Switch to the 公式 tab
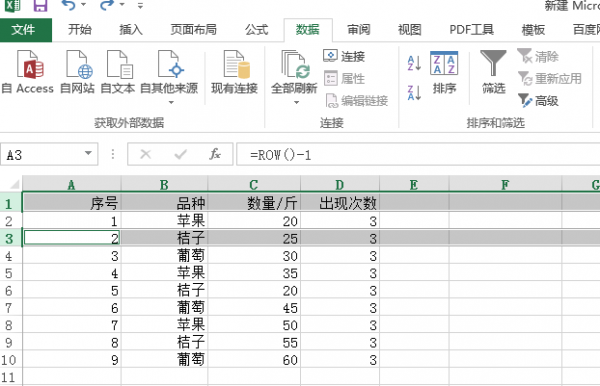The height and width of the screenshot is (386, 600). pyautogui.click(x=256, y=30)
